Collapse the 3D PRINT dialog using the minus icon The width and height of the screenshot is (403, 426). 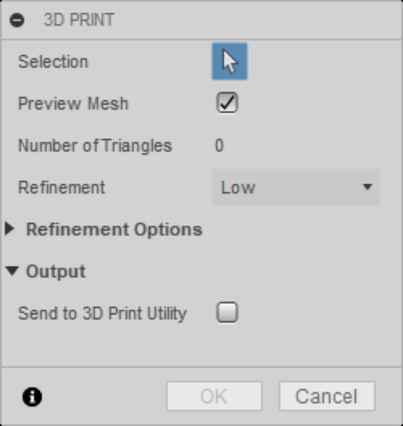point(17,20)
